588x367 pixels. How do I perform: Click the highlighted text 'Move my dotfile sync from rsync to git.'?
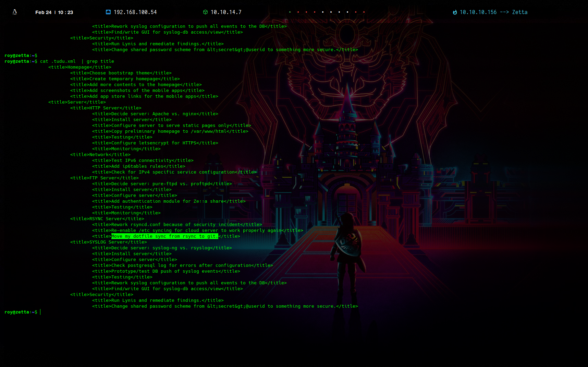point(165,236)
